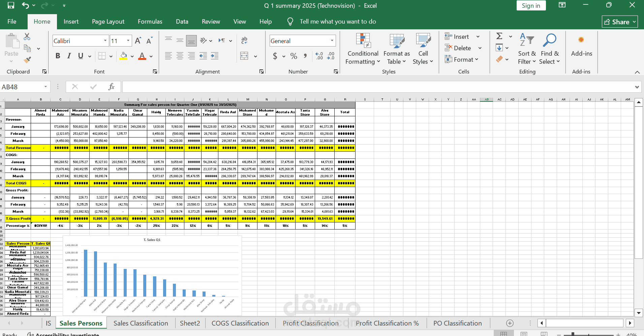Open Conditional Formatting options
This screenshot has width=644, height=336.
[x=362, y=49]
